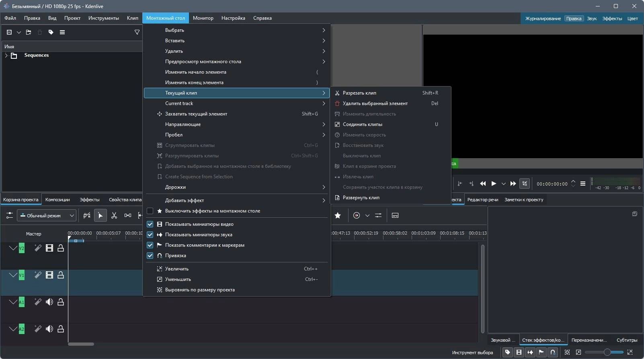Open the Проект menu
The width and height of the screenshot is (644, 359).
click(72, 18)
